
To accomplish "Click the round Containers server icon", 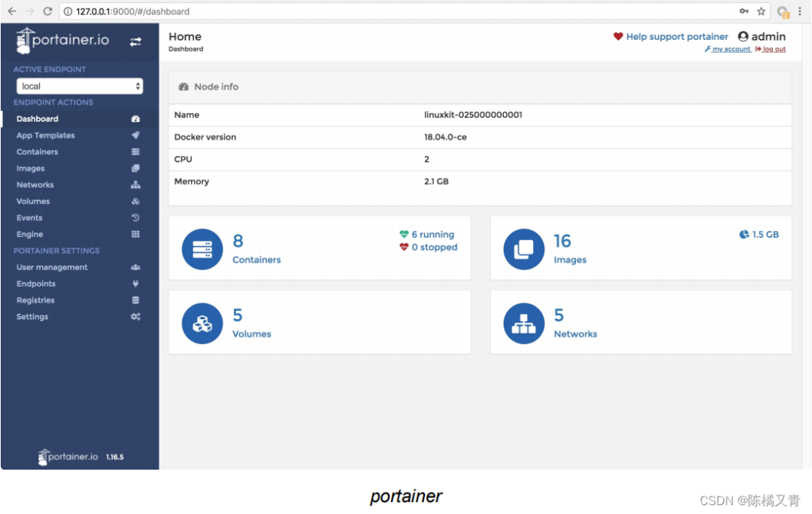I will 202,249.
